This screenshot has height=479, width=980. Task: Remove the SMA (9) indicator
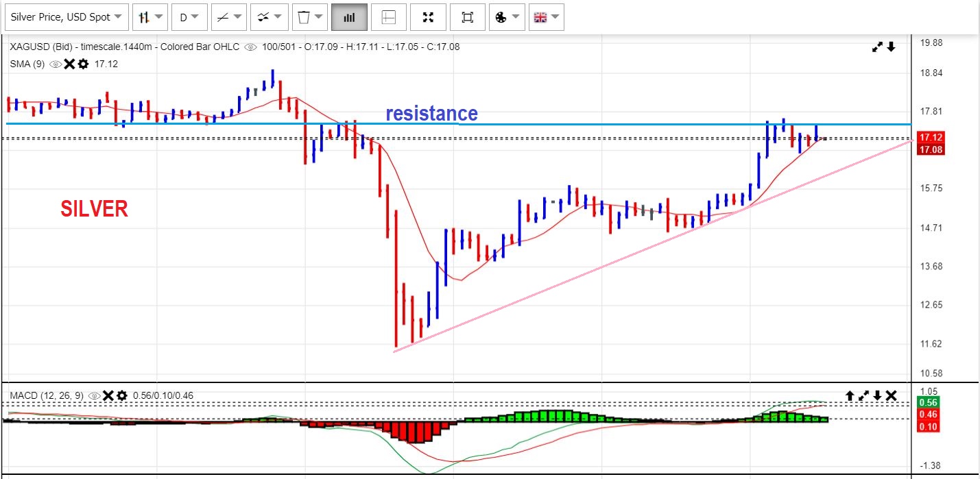coord(69,64)
